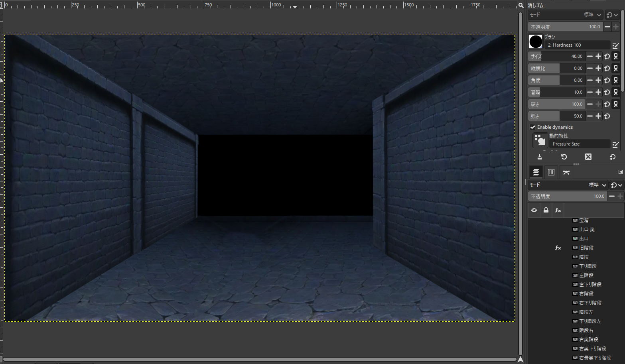625x364 pixels.
Task: Click the lock column header icon
Action: pos(546,211)
